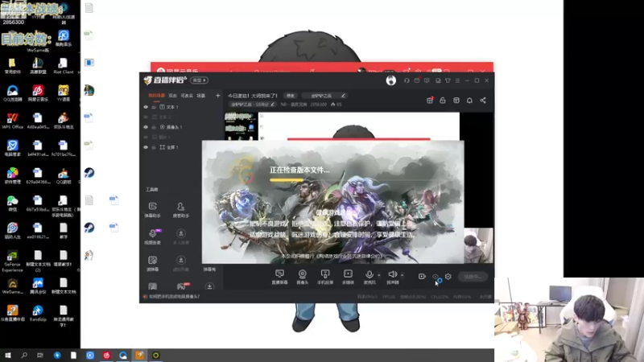Mute the 扬声器 speaker
The width and height of the screenshot is (644, 362).
click(x=393, y=277)
